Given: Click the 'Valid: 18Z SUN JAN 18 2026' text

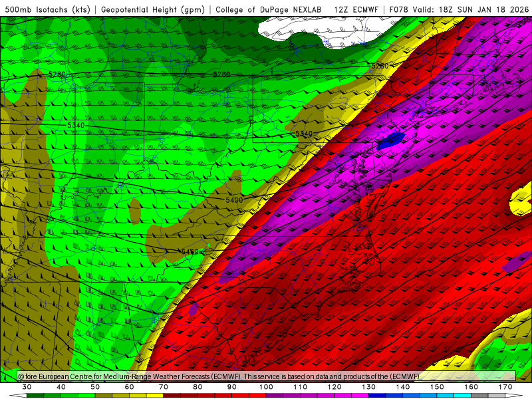Looking at the screenshot, I should click(x=471, y=9).
